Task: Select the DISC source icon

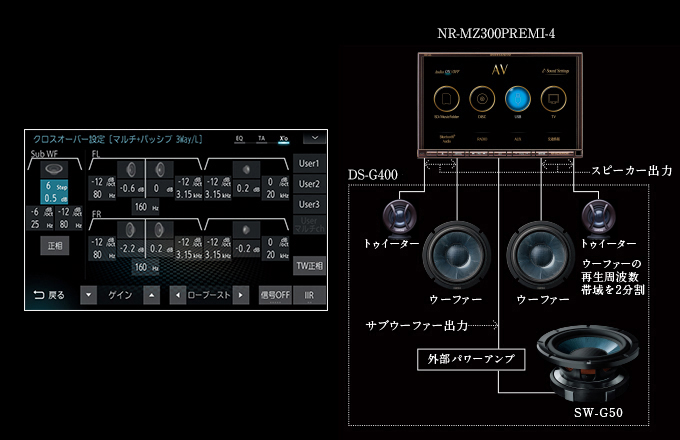Action: [482, 100]
